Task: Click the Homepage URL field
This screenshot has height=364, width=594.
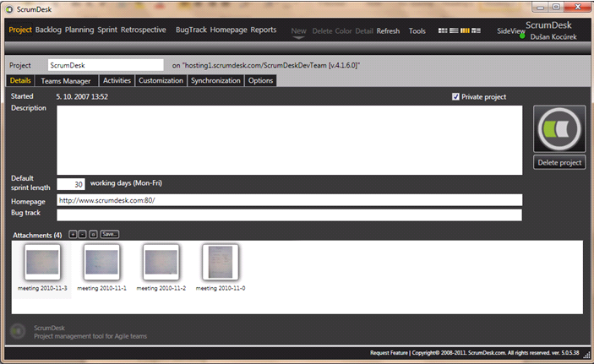Action: tap(290, 200)
